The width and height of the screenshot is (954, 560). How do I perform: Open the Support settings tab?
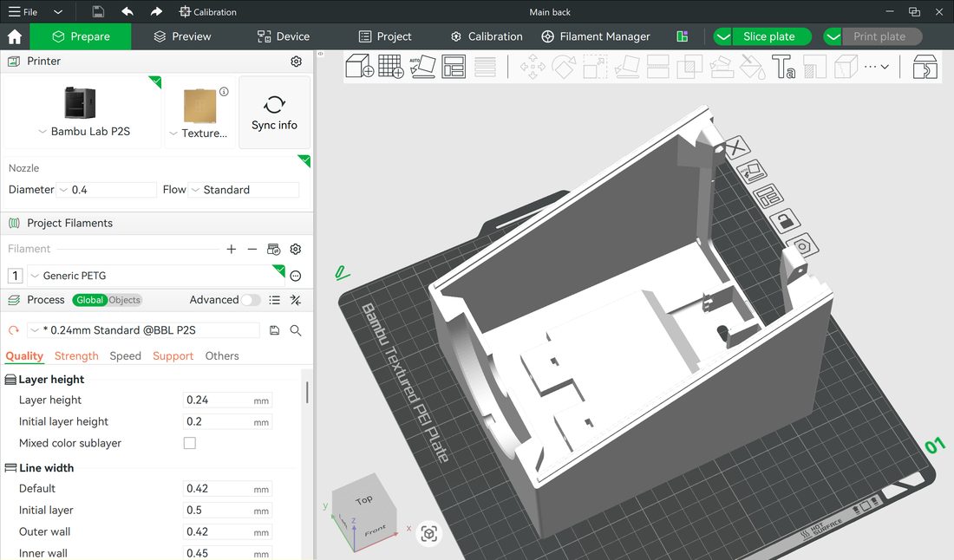point(173,355)
